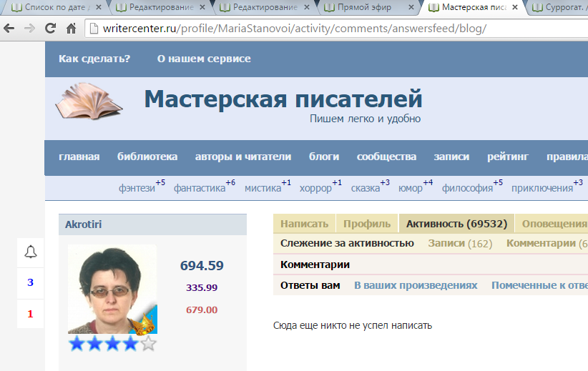Image resolution: width=588 pixels, height=371 pixels.
Task: Open the 'Написать' tab
Action: click(304, 224)
